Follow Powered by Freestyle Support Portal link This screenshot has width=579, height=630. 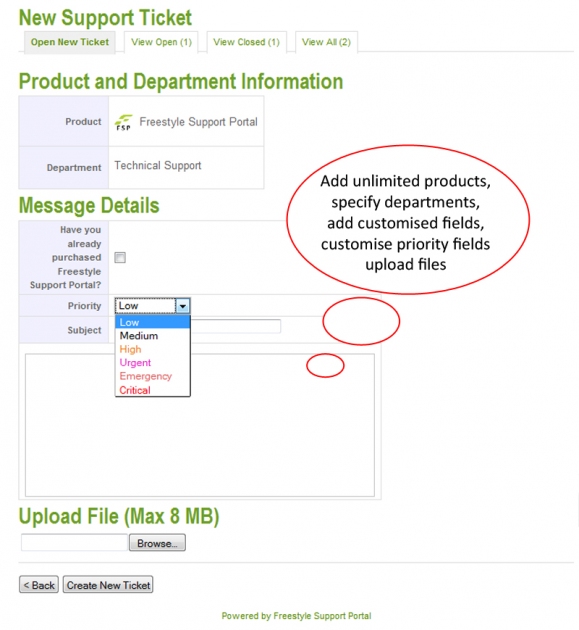pos(297,616)
